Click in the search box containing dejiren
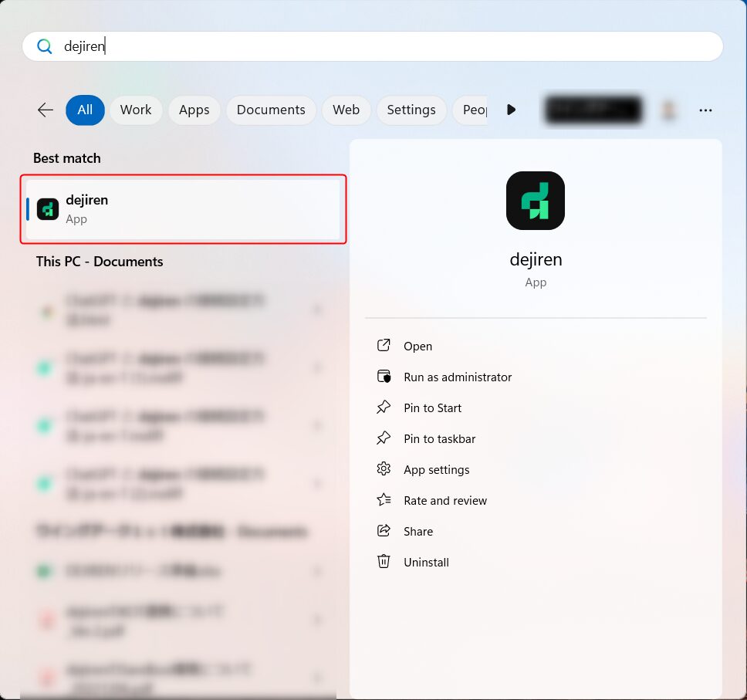 pyautogui.click(x=373, y=46)
